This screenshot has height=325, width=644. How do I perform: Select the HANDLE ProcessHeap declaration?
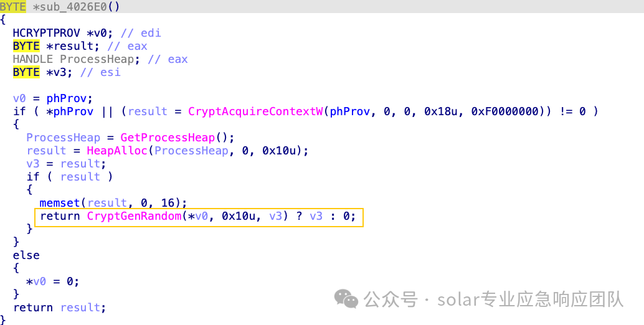click(73, 59)
